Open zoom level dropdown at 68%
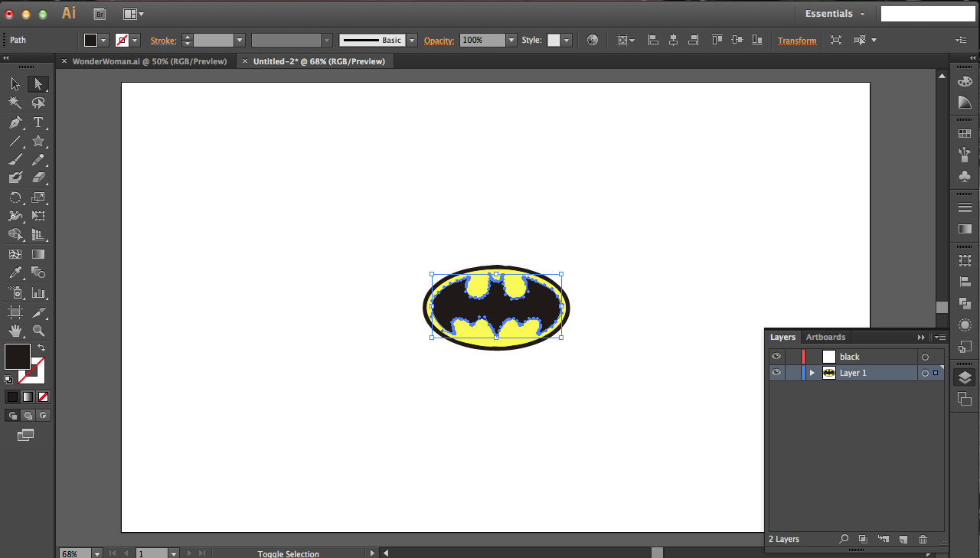 pos(96,553)
